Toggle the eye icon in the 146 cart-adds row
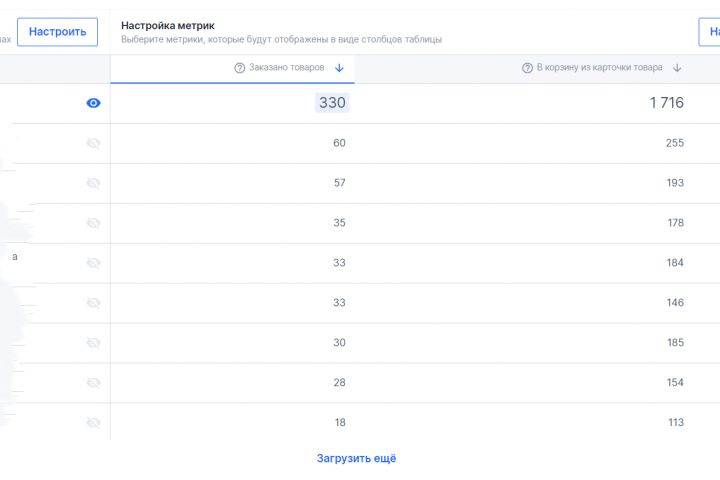 [94, 303]
